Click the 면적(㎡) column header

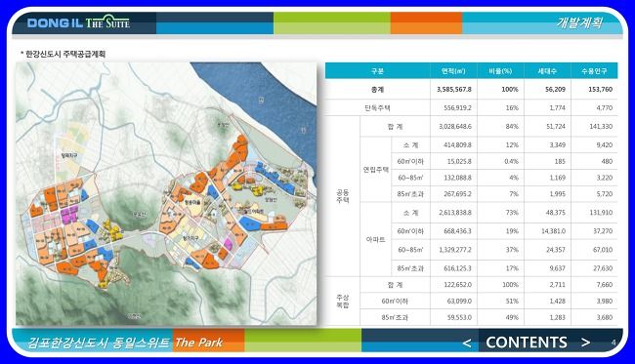453,71
